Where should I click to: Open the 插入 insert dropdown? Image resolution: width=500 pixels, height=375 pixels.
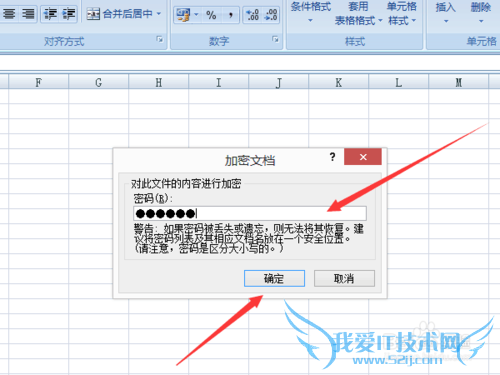[446, 13]
